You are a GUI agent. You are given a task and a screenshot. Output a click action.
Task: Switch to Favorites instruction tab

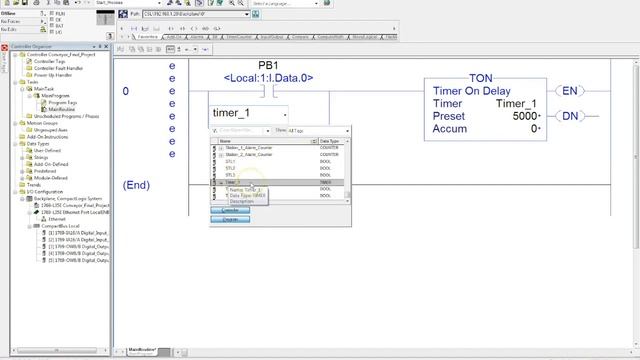(x=147, y=37)
